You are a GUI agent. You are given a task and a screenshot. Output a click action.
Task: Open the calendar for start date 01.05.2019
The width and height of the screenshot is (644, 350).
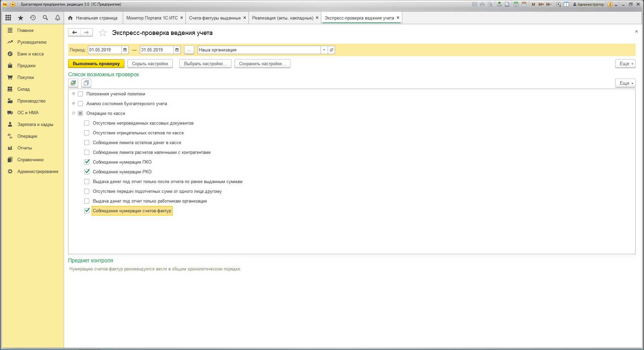[x=125, y=50]
